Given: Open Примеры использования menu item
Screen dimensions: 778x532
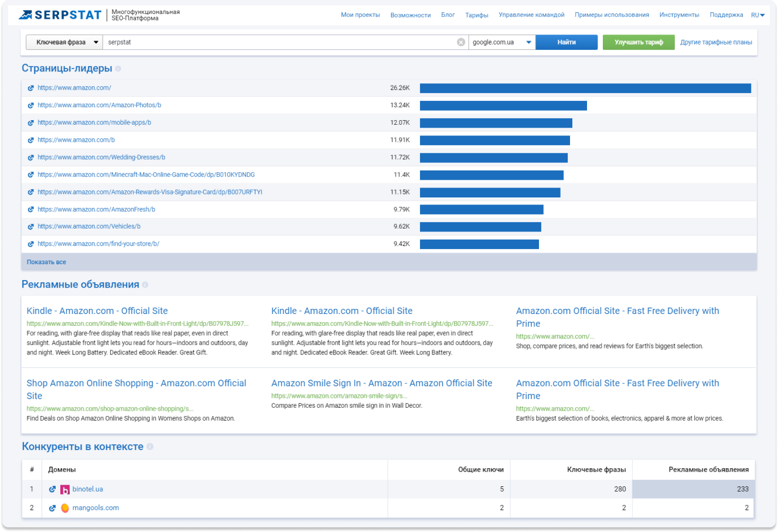Looking at the screenshot, I should [x=612, y=15].
